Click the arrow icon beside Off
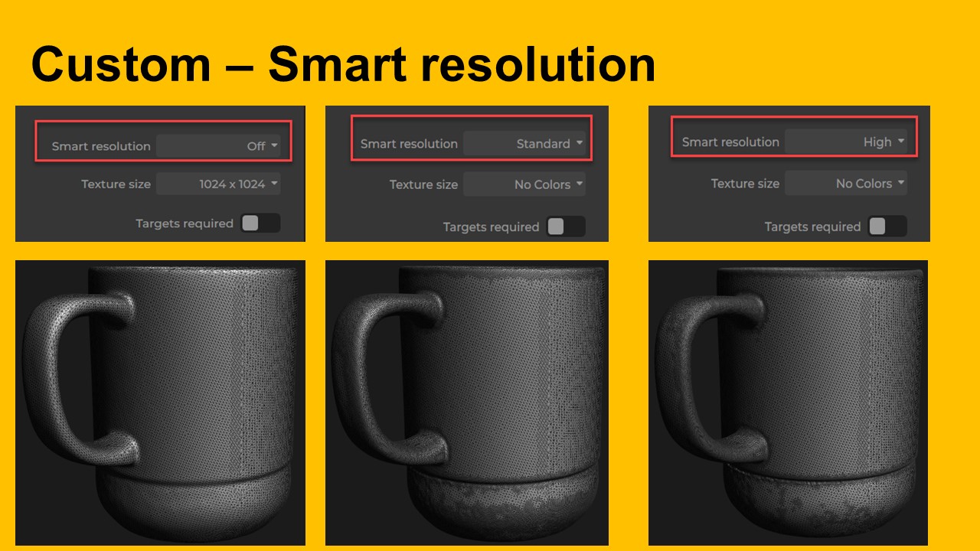 274,145
